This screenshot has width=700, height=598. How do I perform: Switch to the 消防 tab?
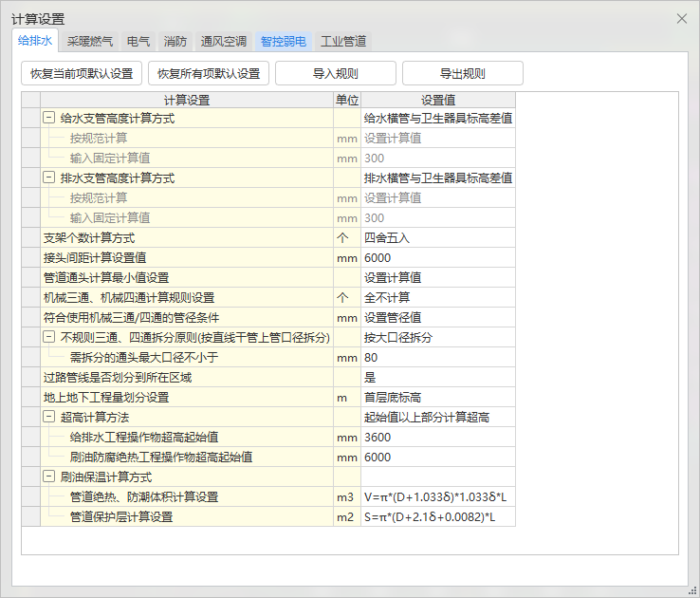click(x=175, y=41)
